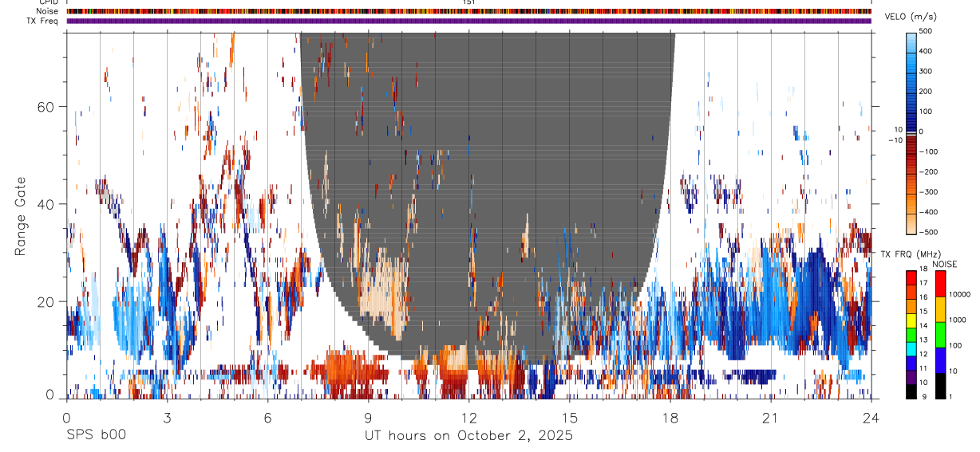Click the 14 tick on TX FRQ legend

pyautogui.click(x=924, y=326)
